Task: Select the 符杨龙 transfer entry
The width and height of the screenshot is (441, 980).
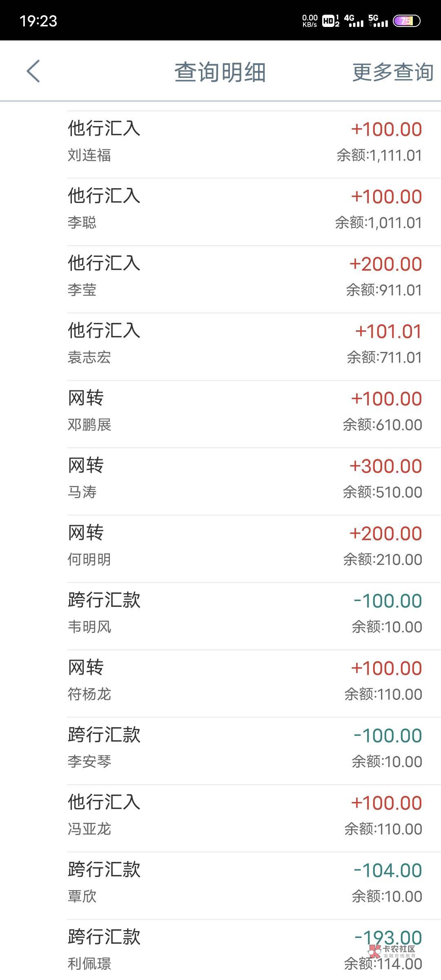Action: click(x=245, y=681)
